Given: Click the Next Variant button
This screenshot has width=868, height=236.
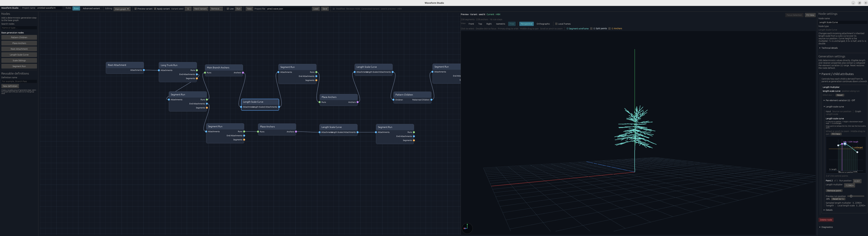Looking at the screenshot, I should point(201,9).
